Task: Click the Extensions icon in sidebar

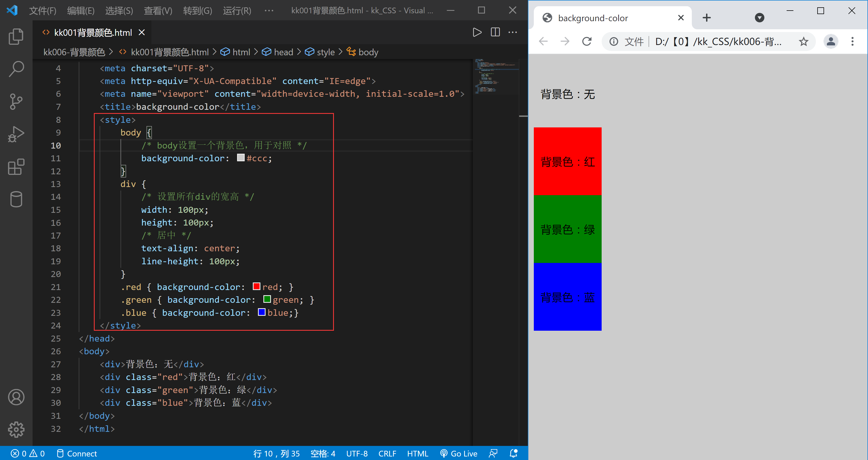Action: point(15,172)
